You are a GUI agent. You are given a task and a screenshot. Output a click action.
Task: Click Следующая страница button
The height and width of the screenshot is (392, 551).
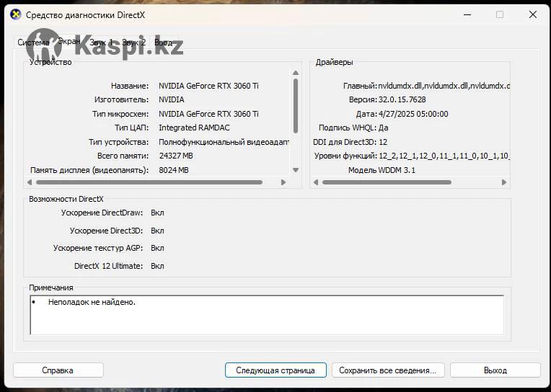point(275,370)
